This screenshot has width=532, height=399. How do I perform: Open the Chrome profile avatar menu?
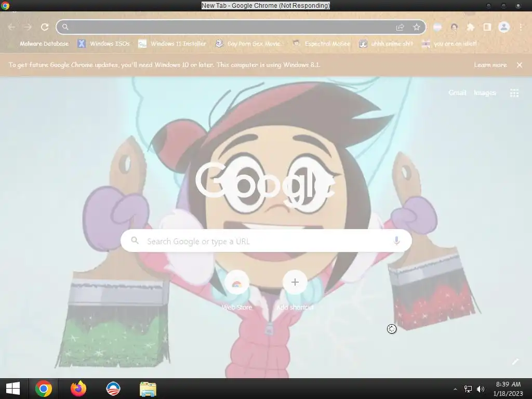pyautogui.click(x=504, y=27)
